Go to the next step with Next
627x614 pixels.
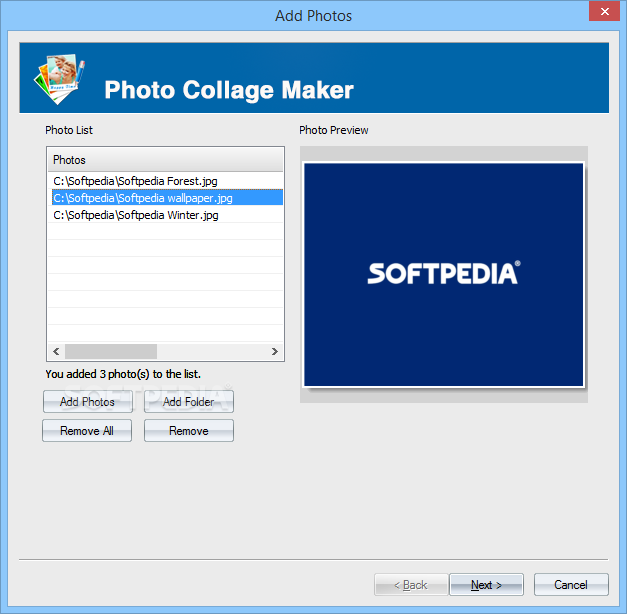click(486, 585)
